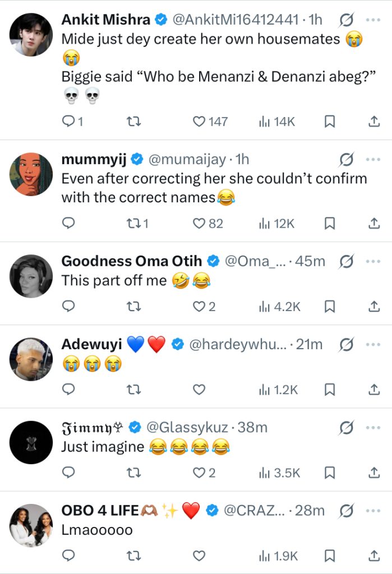Like the OBO 4 LIFE tweet

pos(199,556)
